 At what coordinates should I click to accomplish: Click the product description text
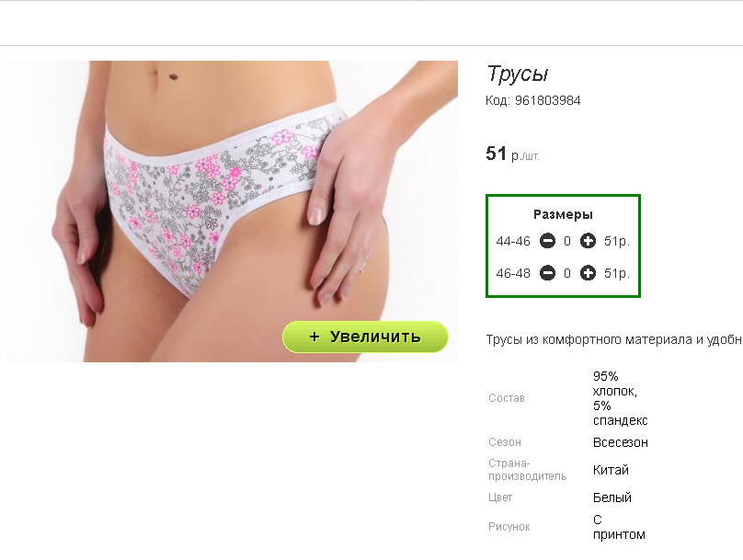pos(614,339)
